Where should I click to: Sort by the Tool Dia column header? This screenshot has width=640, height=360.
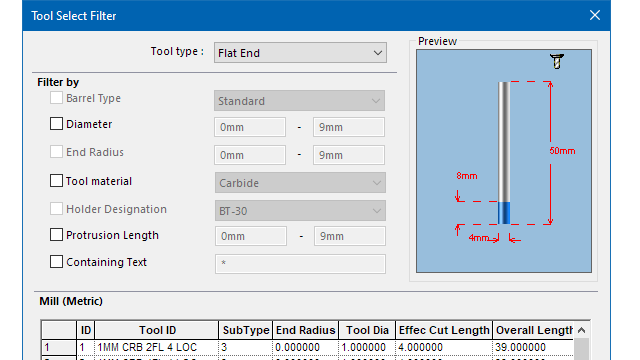point(367,330)
